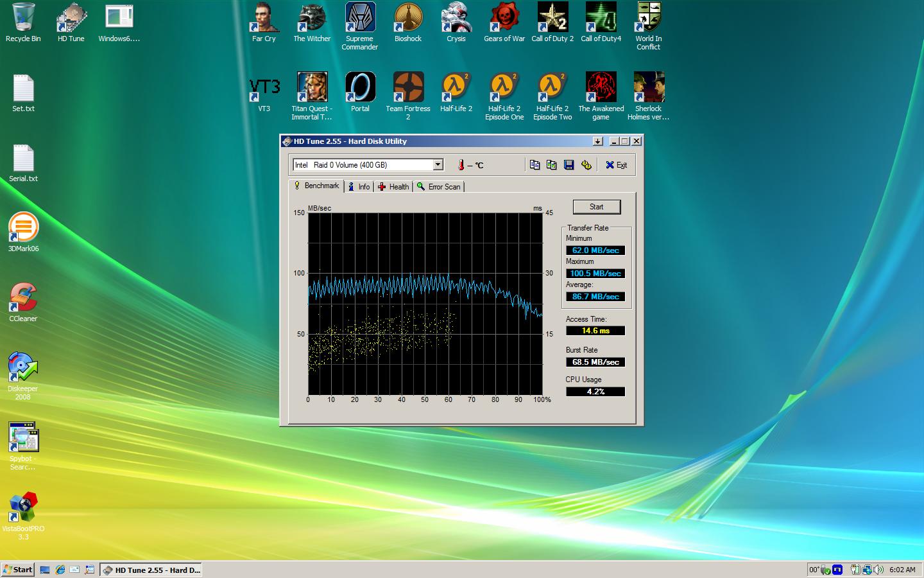Image resolution: width=924 pixels, height=578 pixels.
Task: Select the Bioshock shortcut
Action: (x=408, y=23)
